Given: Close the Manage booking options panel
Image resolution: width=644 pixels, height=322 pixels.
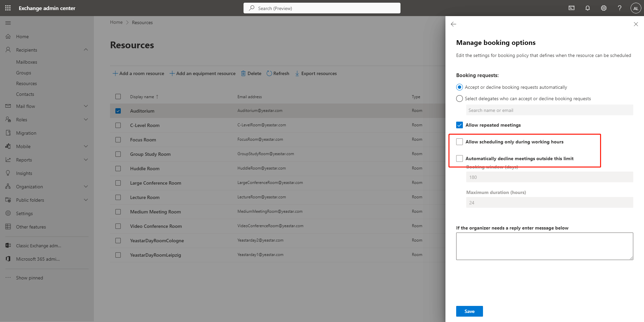Looking at the screenshot, I should coord(636,24).
